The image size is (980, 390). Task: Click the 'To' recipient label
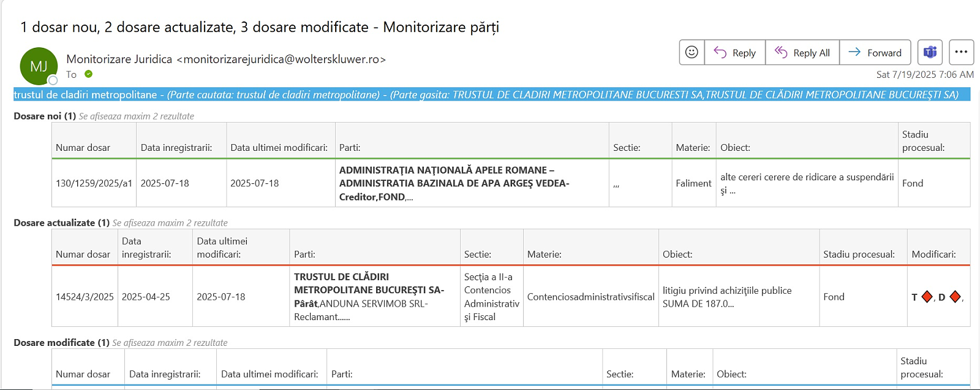click(72, 74)
